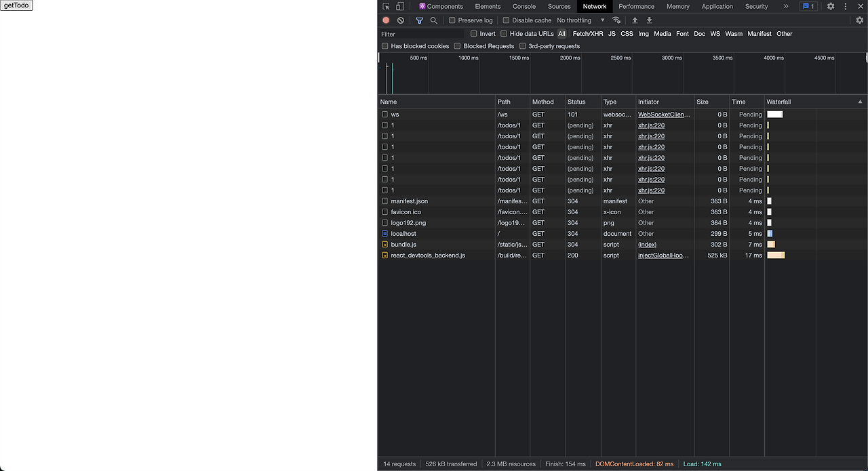This screenshot has width=868, height=471.
Task: Open network conditions Wi-Fi icon
Action: click(616, 20)
